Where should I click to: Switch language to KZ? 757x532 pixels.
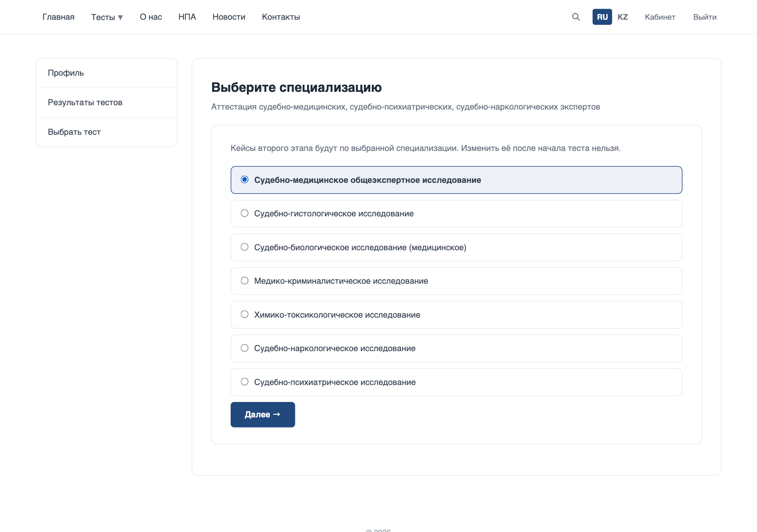[623, 17]
